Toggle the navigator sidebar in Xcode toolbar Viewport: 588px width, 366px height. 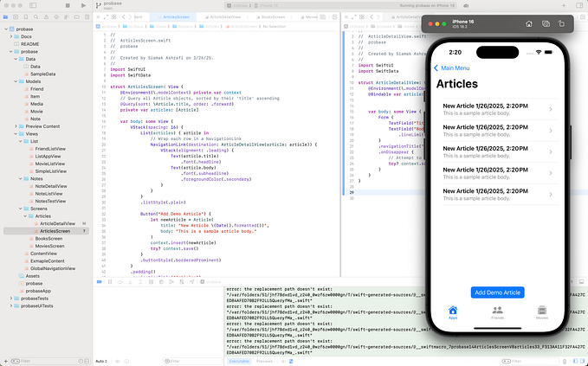33,5
